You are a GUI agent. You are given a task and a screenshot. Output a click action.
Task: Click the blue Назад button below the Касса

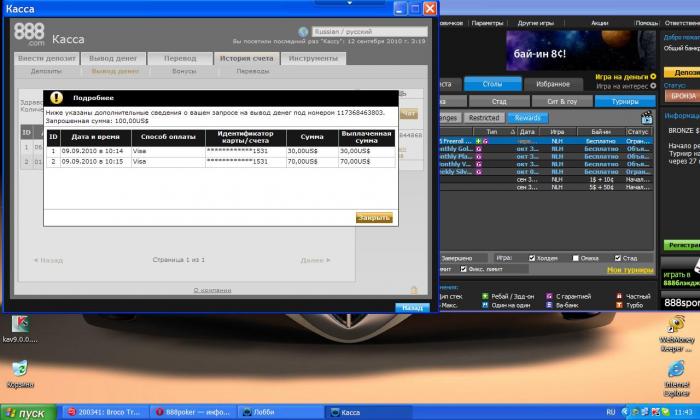pyautogui.click(x=412, y=308)
